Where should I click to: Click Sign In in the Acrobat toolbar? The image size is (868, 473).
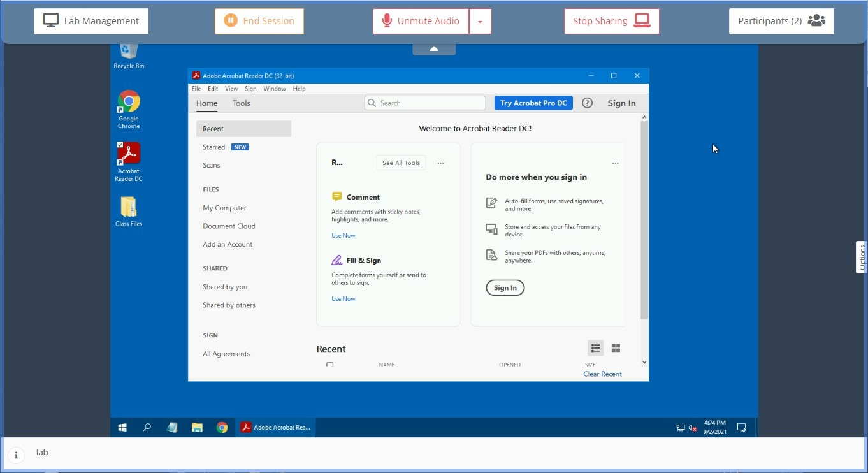coord(621,103)
